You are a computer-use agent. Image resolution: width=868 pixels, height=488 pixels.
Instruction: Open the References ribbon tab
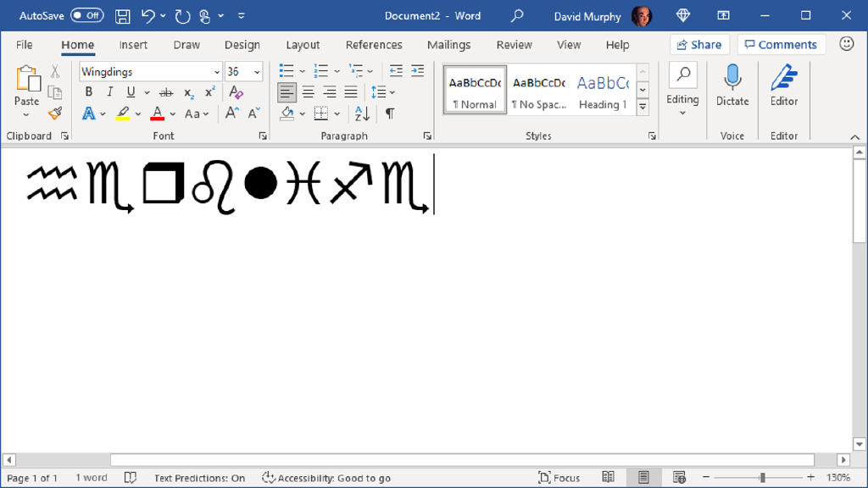click(374, 45)
